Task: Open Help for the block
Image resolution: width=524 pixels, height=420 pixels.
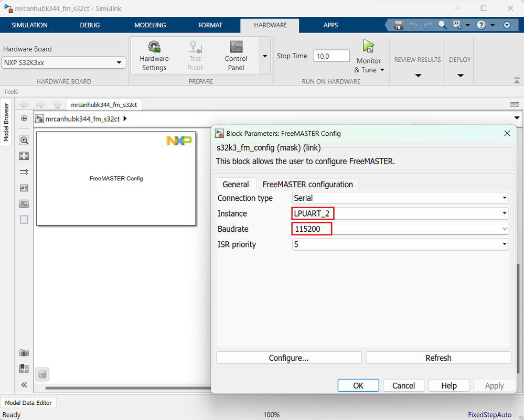Action: pos(449,385)
